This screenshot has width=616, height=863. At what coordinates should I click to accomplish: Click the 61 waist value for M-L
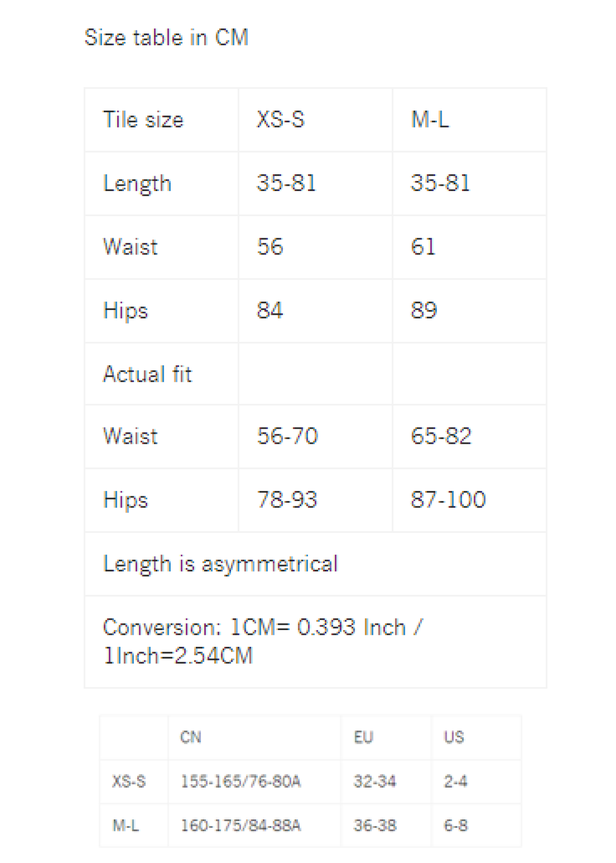click(423, 247)
